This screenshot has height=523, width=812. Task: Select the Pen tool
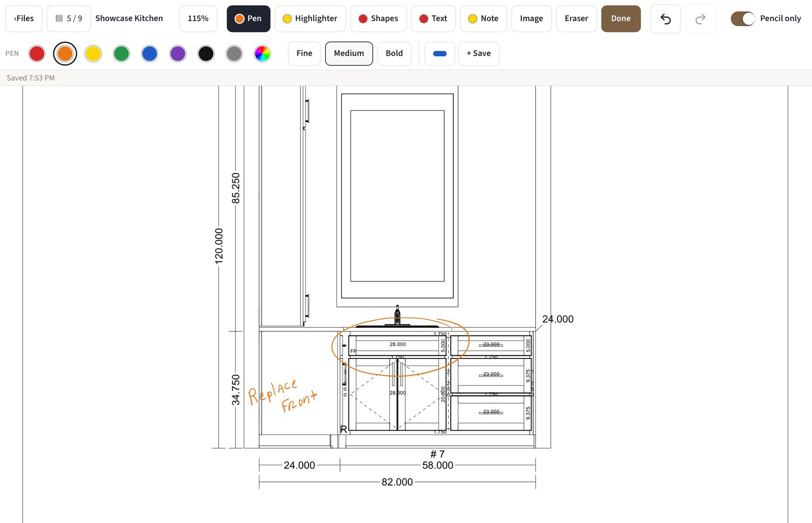tap(249, 18)
